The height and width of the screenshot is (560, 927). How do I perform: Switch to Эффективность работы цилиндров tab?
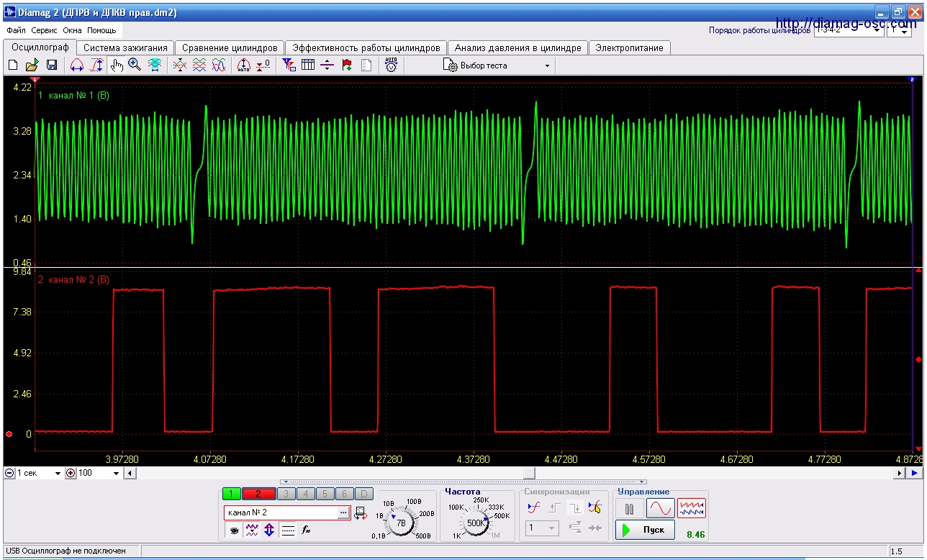pyautogui.click(x=366, y=48)
